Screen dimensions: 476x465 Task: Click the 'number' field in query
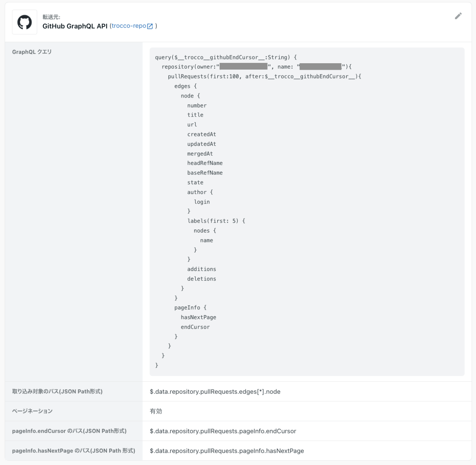[x=197, y=105]
